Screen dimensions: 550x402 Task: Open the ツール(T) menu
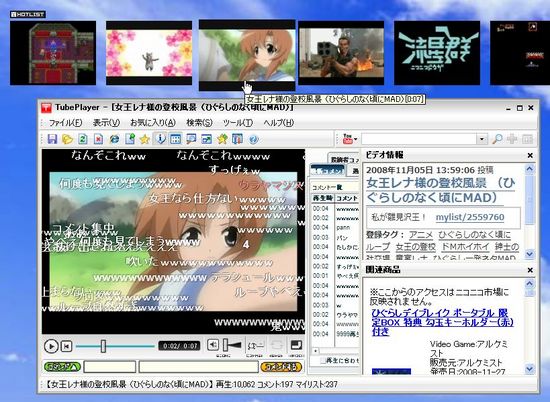pos(238,123)
